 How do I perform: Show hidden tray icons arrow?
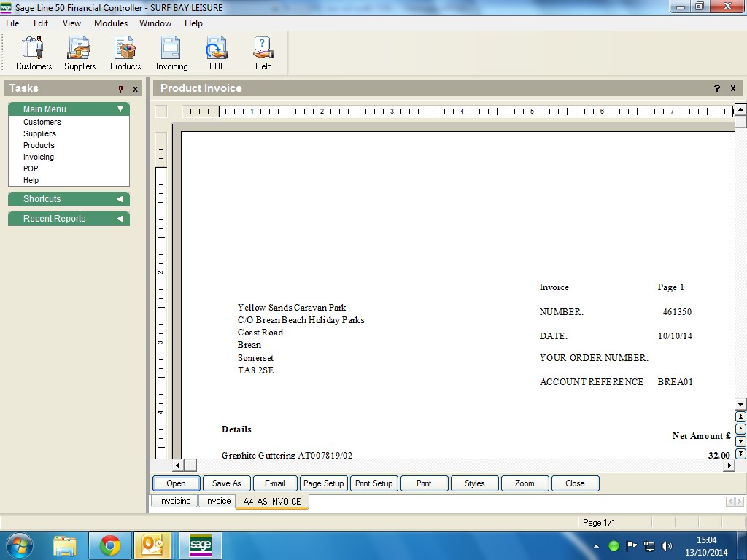point(597,546)
